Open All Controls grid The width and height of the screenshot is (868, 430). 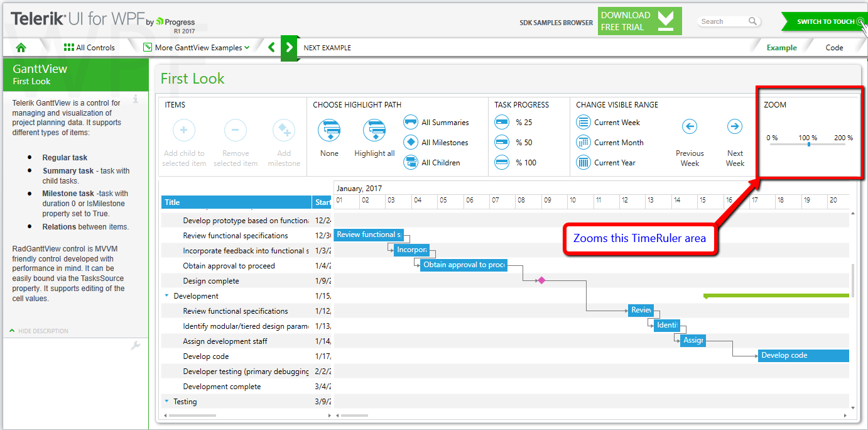tap(89, 47)
